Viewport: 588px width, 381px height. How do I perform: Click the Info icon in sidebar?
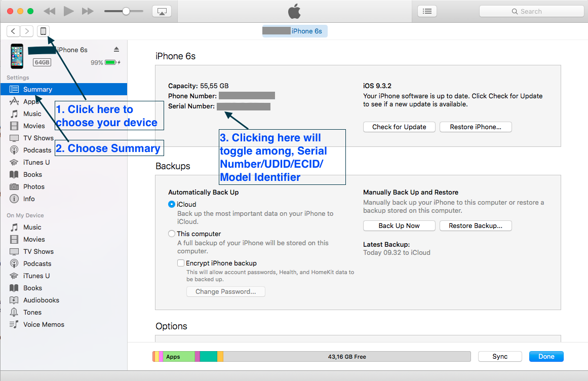click(x=14, y=199)
